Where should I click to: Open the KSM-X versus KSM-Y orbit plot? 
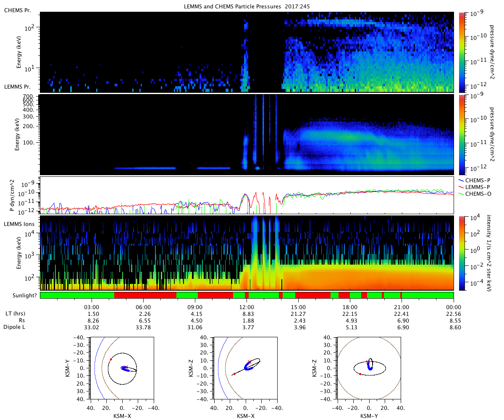click(x=122, y=368)
